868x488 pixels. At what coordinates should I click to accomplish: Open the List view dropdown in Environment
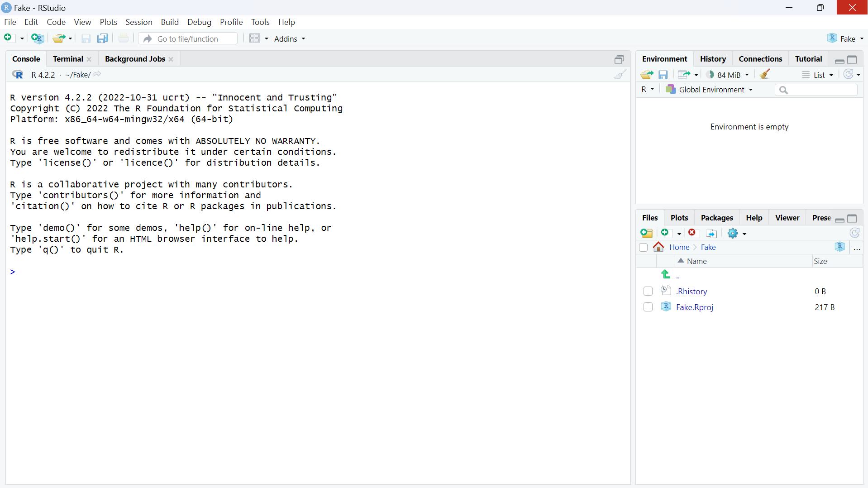click(818, 75)
